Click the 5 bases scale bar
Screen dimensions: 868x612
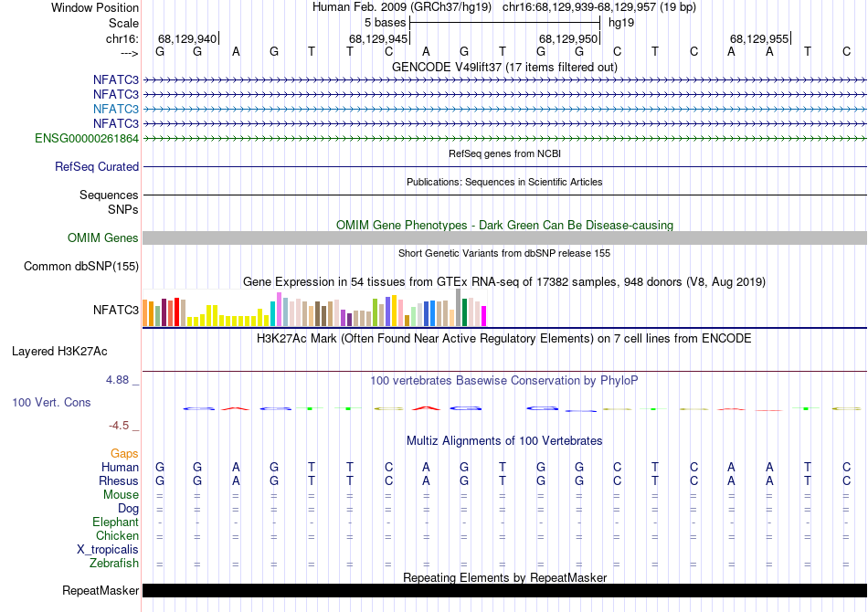tap(504, 22)
